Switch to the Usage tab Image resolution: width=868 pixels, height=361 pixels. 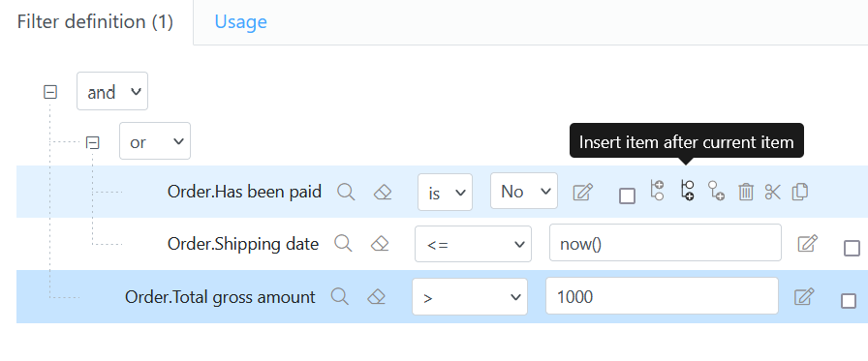241,21
